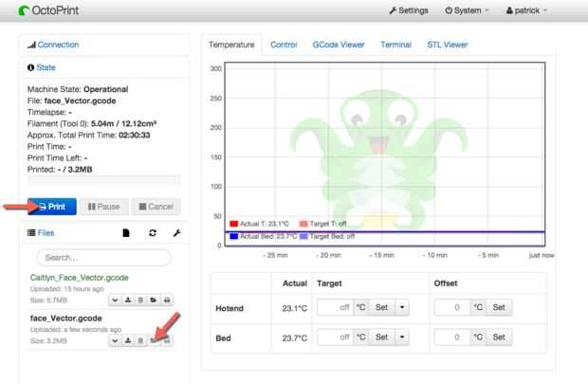Set the Hotend target temperature
This screenshot has height=384, width=588.
381,307
